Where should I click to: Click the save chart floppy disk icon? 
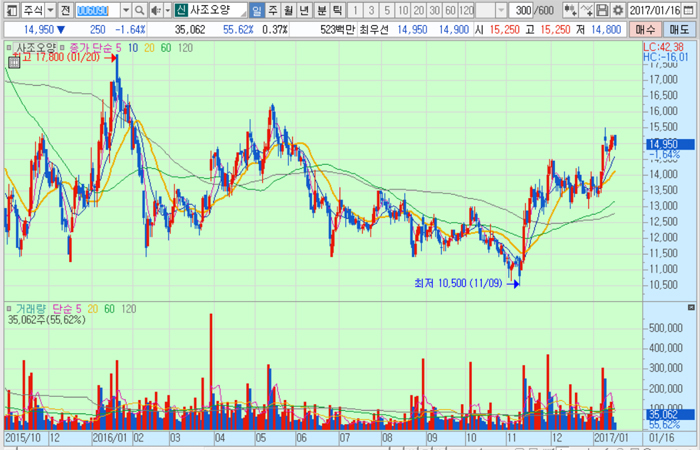(x=602, y=10)
